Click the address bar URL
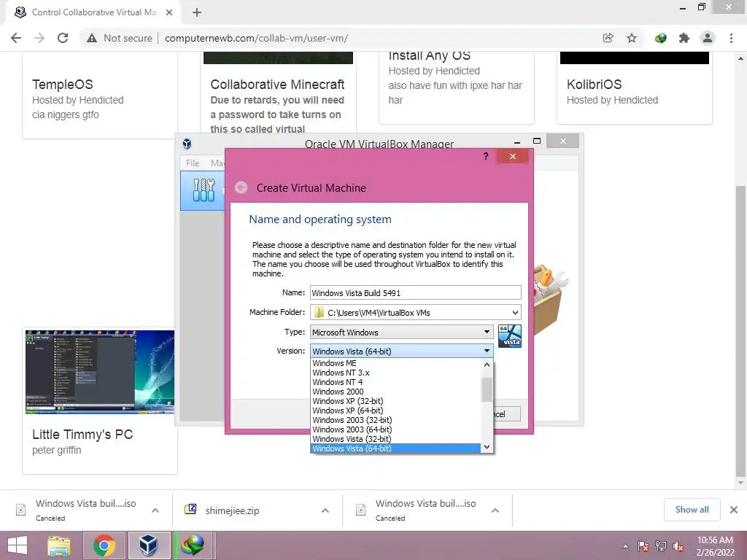Image resolution: width=747 pixels, height=560 pixels. (256, 38)
